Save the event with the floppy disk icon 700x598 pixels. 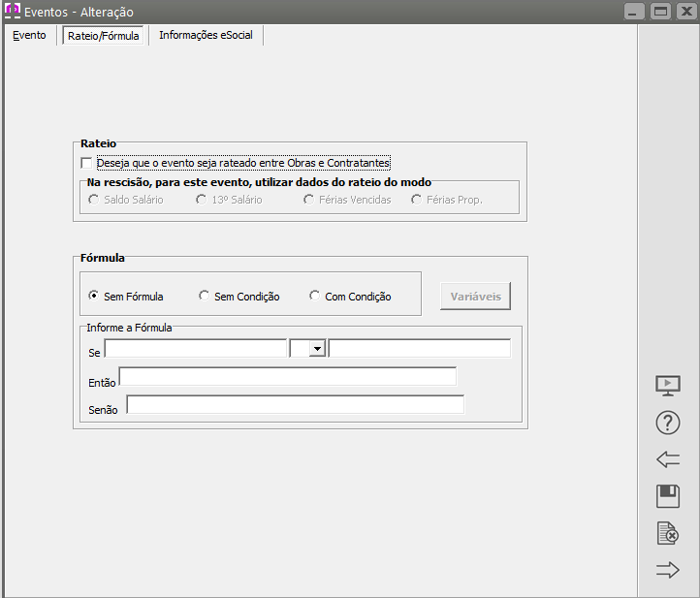[x=668, y=496]
